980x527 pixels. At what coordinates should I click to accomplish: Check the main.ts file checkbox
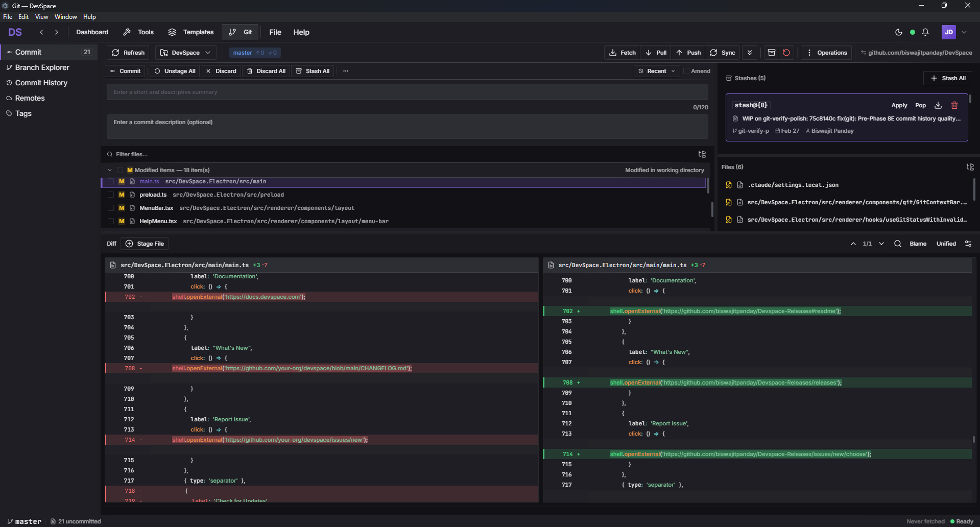coord(111,181)
